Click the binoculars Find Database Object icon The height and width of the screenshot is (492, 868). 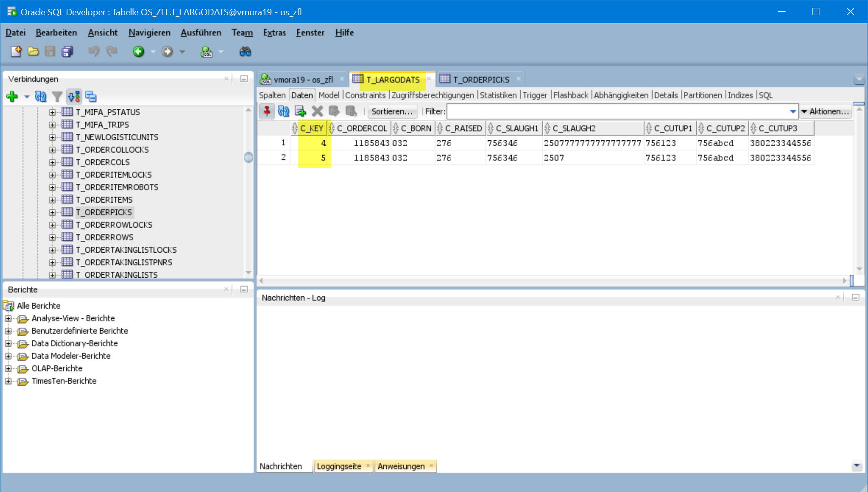click(x=245, y=52)
